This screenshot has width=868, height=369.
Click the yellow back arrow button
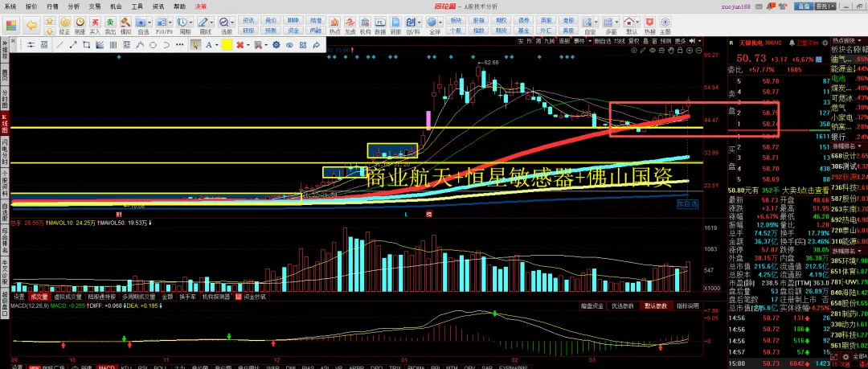click(31, 25)
